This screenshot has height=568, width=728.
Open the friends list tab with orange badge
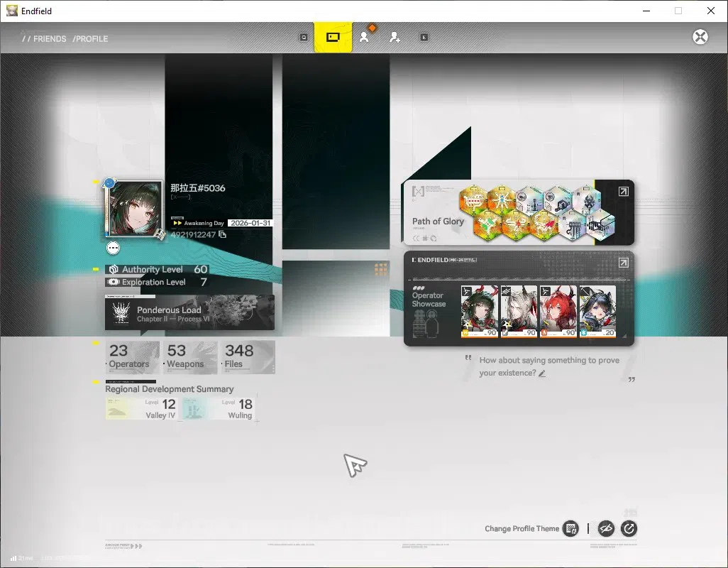[365, 36]
